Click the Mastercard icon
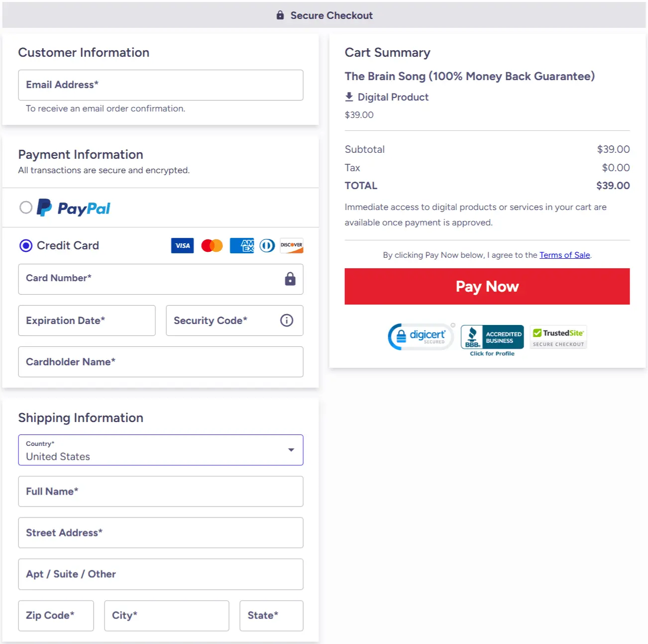Image resolution: width=648 pixels, height=644 pixels. point(212,245)
